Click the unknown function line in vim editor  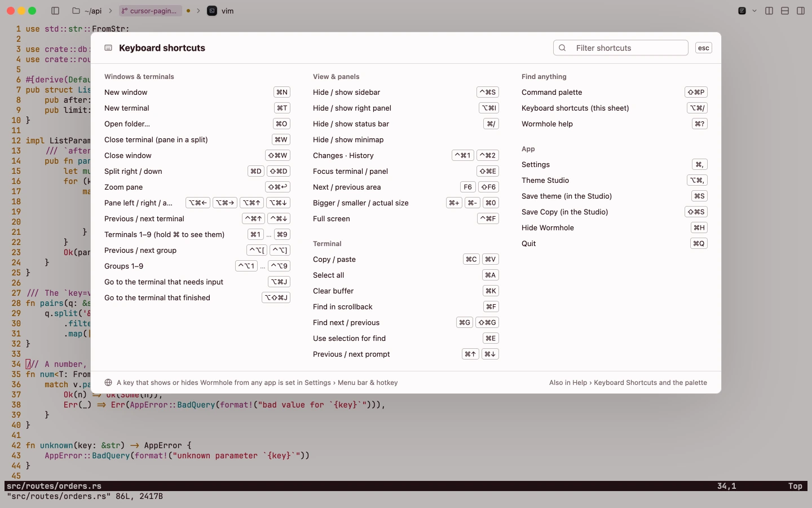click(x=109, y=445)
